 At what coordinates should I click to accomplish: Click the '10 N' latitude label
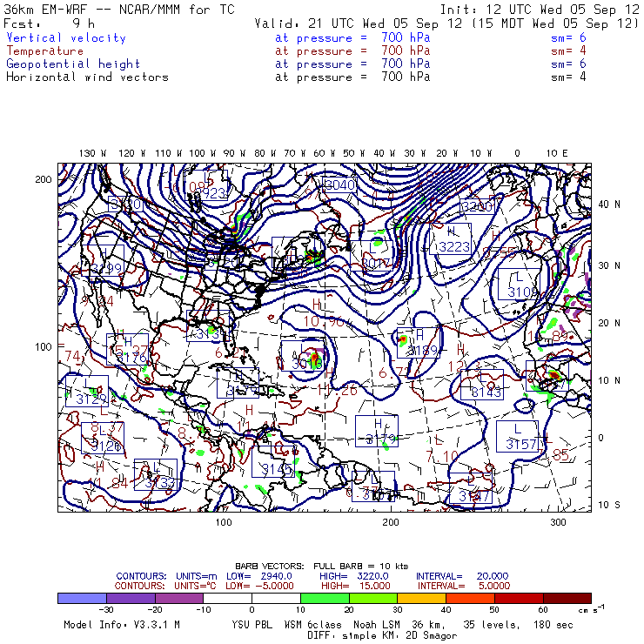pos(609,380)
